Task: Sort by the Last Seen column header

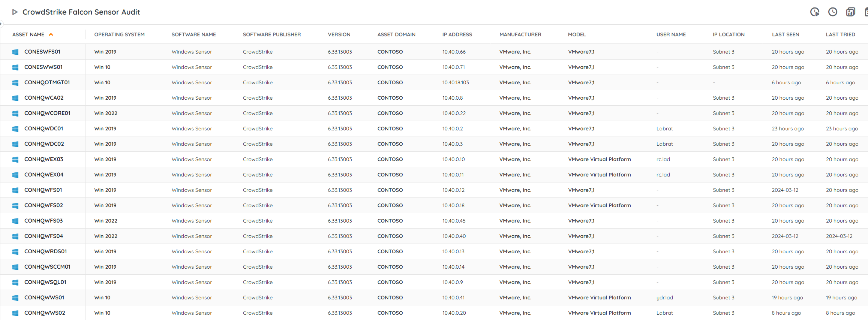Action: tap(786, 34)
